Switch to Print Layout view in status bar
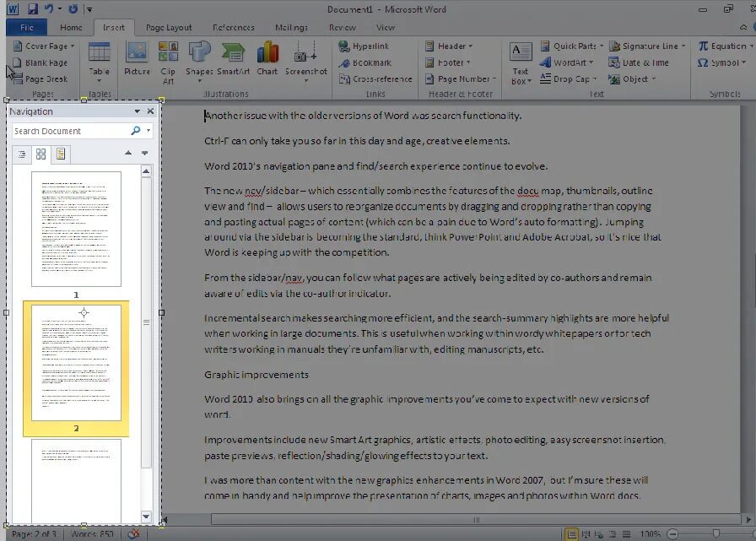Image resolution: width=756 pixels, height=541 pixels. [x=571, y=533]
